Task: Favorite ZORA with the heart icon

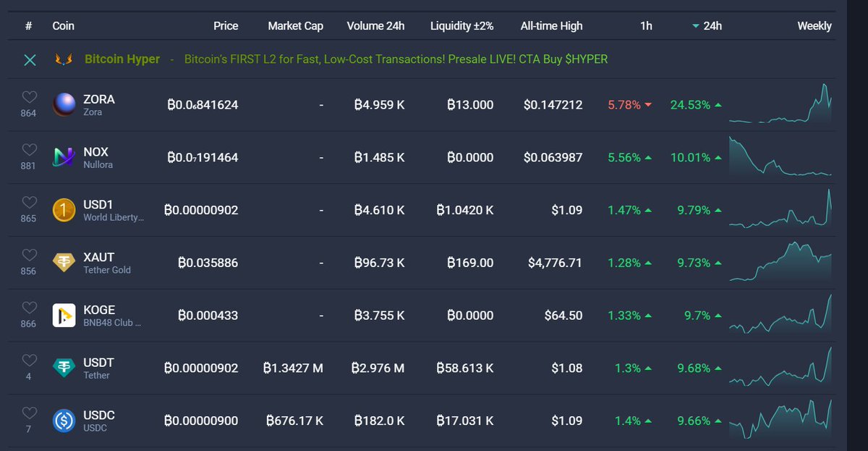Action: pos(29,98)
